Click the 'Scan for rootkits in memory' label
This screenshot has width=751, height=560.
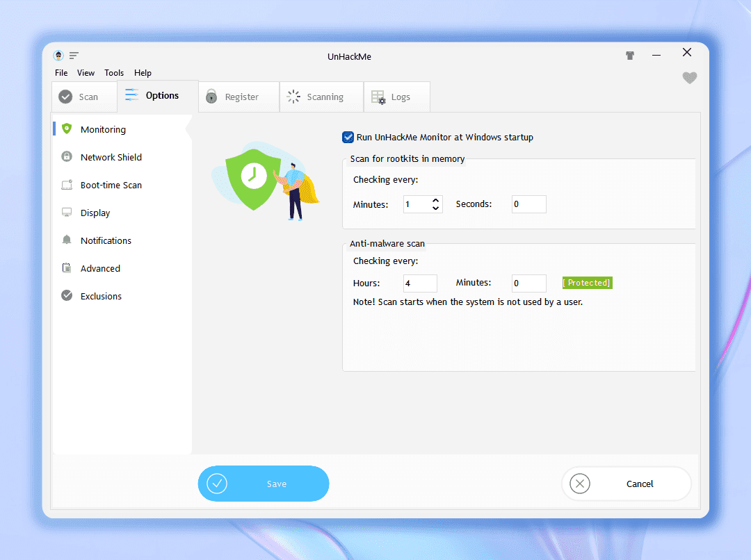coord(407,158)
